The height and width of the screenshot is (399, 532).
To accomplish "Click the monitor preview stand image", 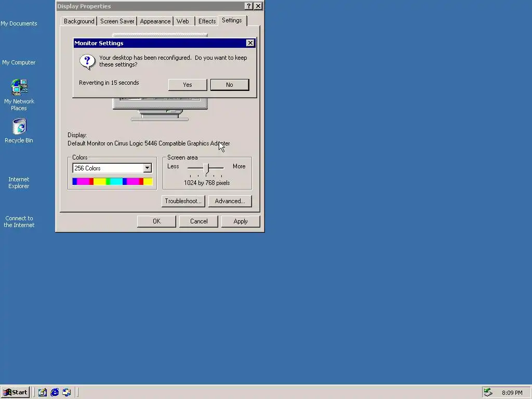I will click(160, 115).
